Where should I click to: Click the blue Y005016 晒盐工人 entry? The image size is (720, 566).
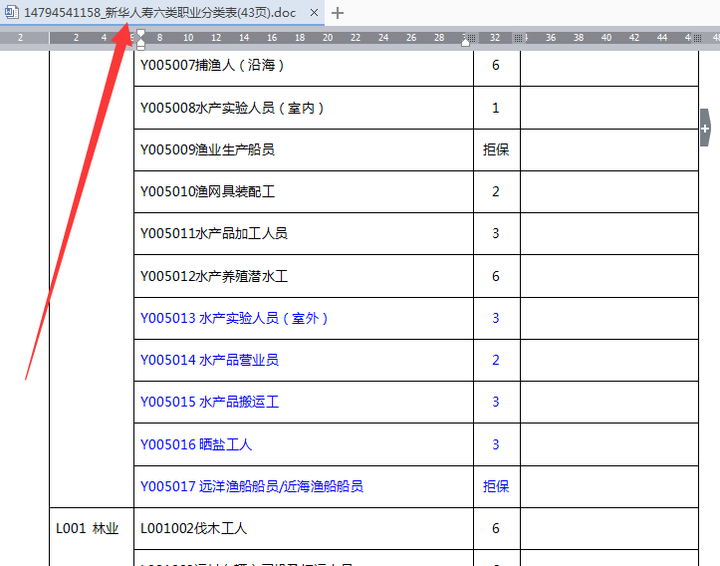coord(196,444)
